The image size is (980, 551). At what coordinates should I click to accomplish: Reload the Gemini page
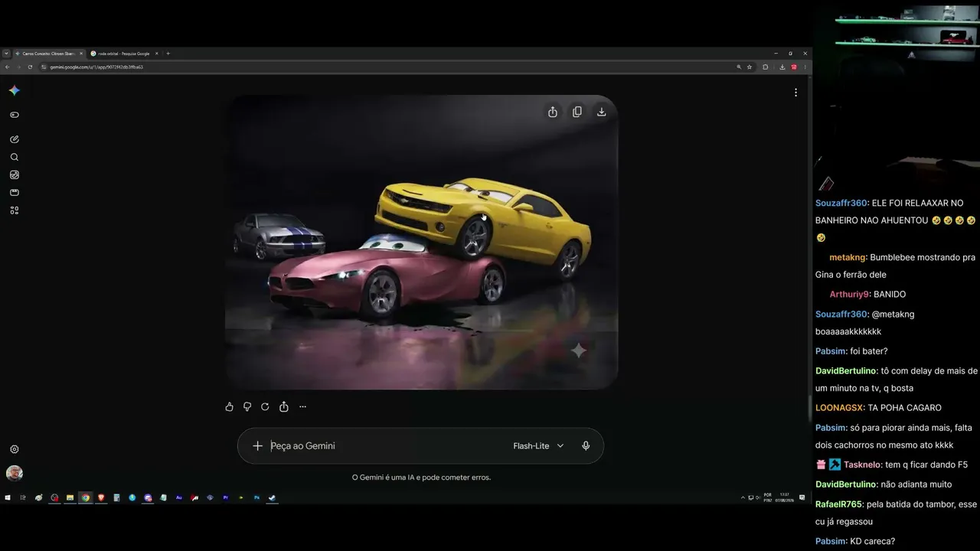[30, 67]
